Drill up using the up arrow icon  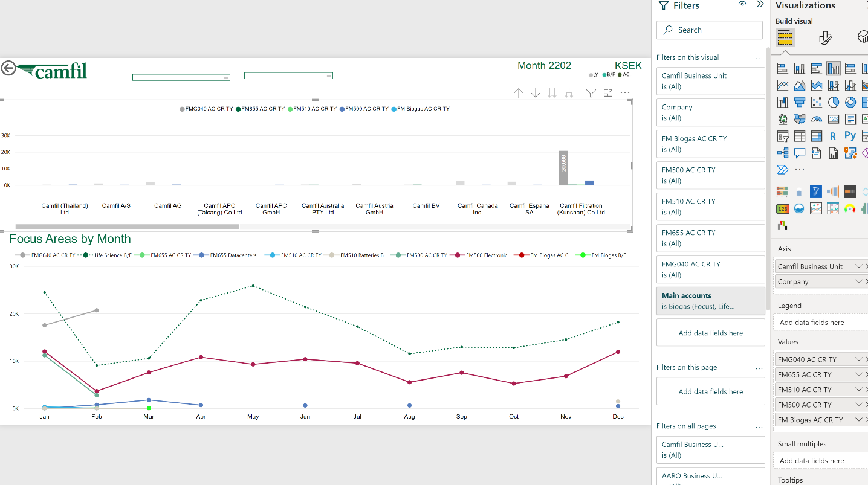(x=518, y=93)
